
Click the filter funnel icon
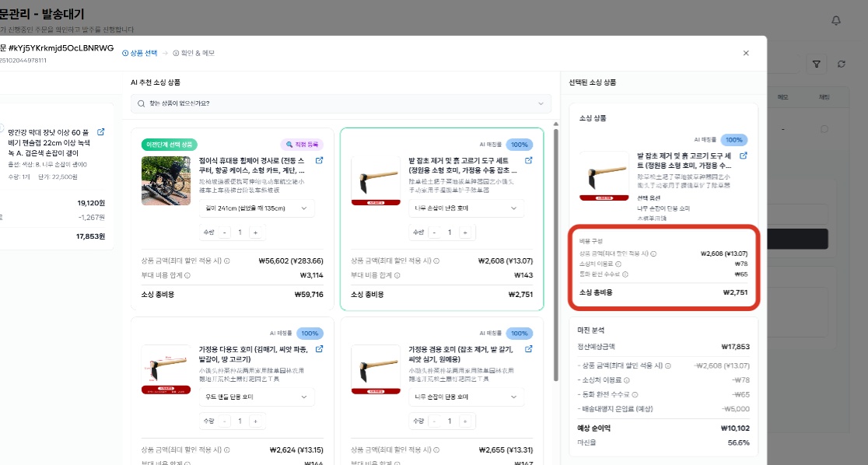click(816, 65)
